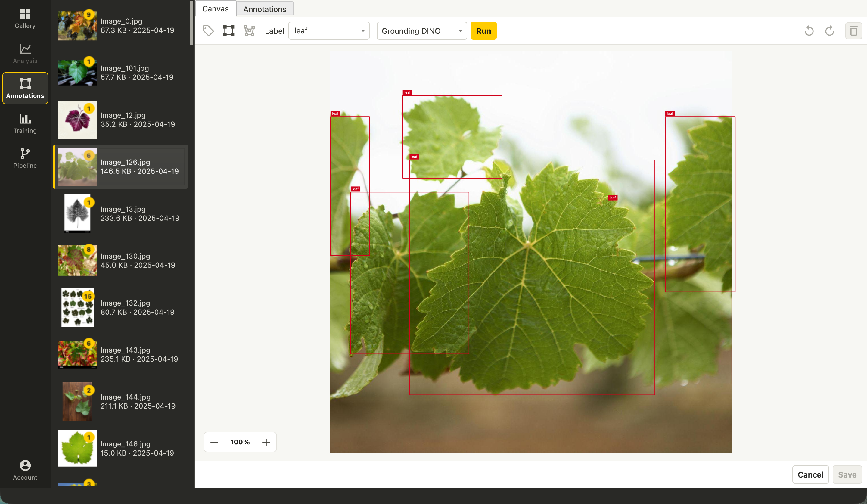Image resolution: width=867 pixels, height=504 pixels.
Task: Open Image_12.jpg purple leaf thumbnail
Action: pos(77,120)
